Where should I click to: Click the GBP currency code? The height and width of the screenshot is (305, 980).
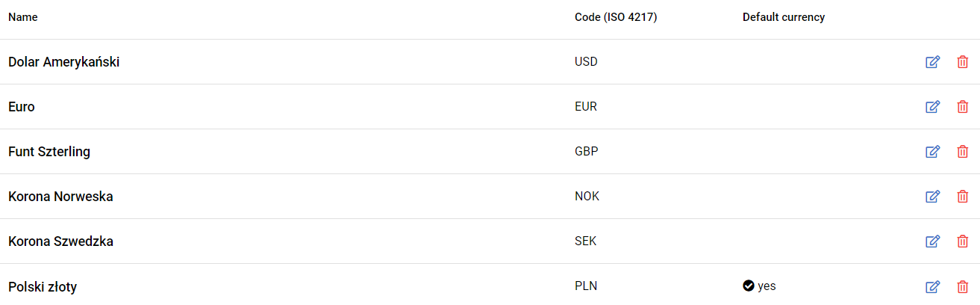[586, 152]
